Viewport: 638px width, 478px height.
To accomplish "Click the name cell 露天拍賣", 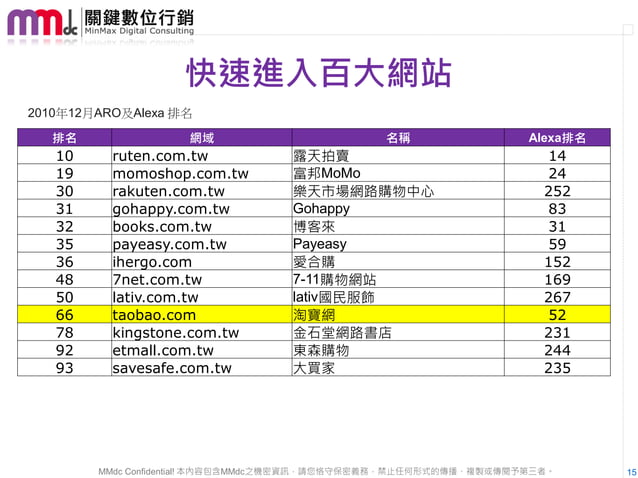I will tap(398, 156).
